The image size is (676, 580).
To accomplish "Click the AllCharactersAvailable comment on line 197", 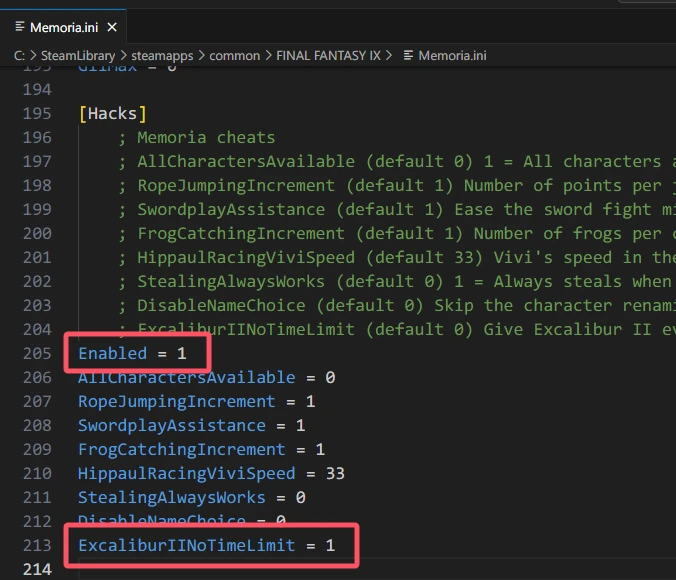I will pos(397,162).
